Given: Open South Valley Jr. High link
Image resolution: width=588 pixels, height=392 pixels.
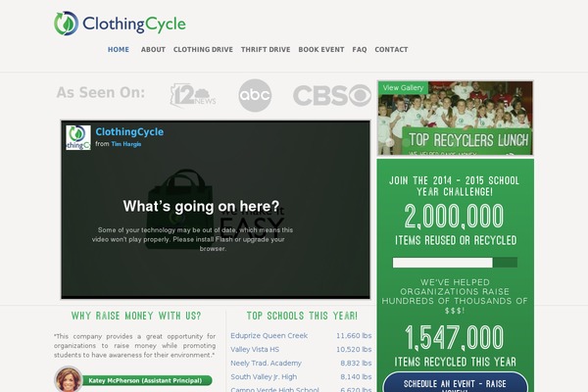Looking at the screenshot, I should 264,376.
